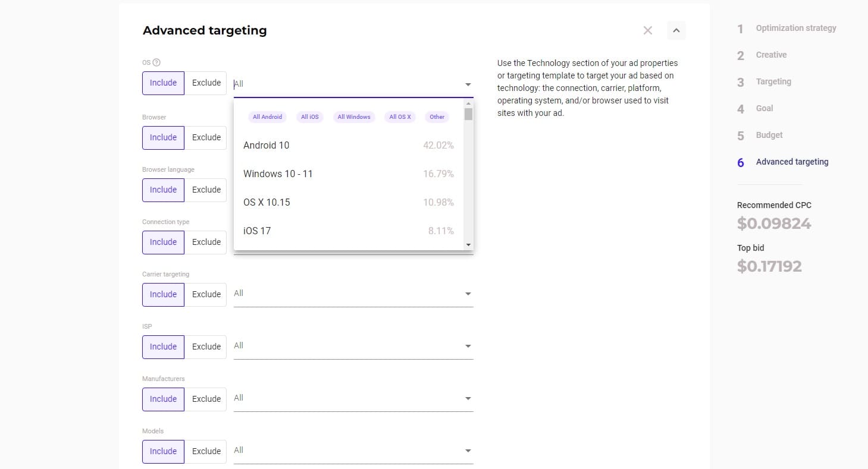Open the Manufacturers dropdown list

(353, 398)
